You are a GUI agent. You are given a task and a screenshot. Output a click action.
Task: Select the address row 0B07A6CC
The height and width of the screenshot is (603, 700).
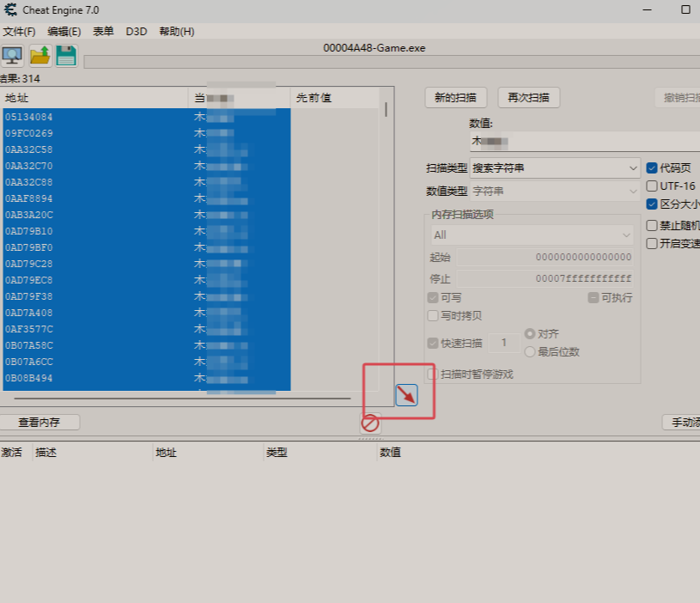[147, 362]
